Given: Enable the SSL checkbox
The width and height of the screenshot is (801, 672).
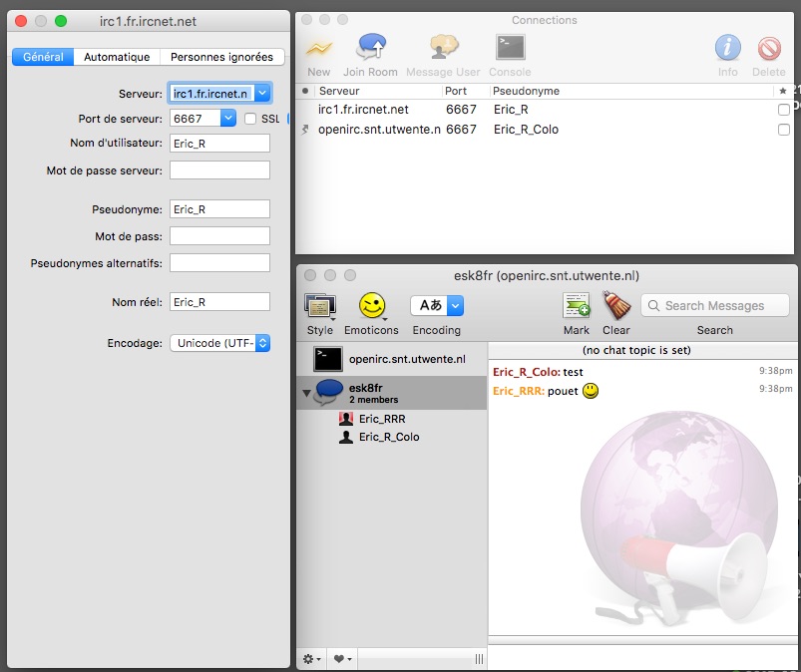Looking at the screenshot, I should point(250,119).
